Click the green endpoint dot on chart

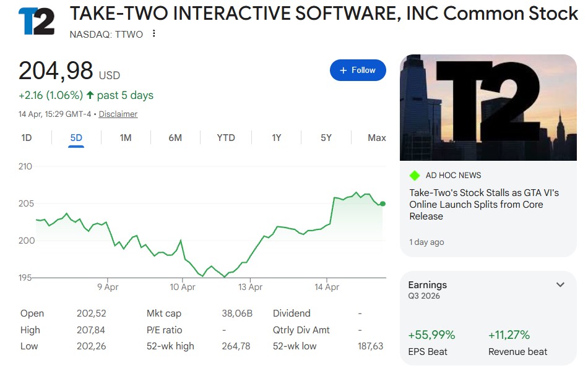(383, 203)
